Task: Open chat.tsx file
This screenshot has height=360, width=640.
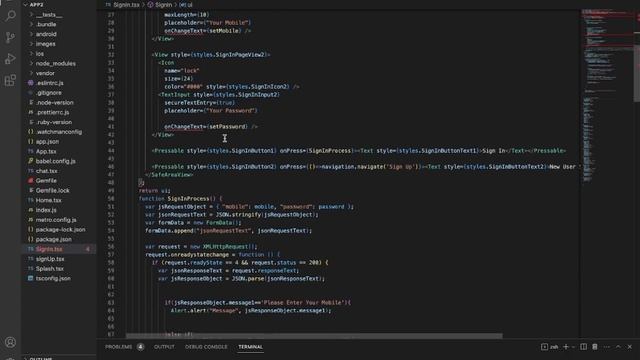Action: point(47,171)
